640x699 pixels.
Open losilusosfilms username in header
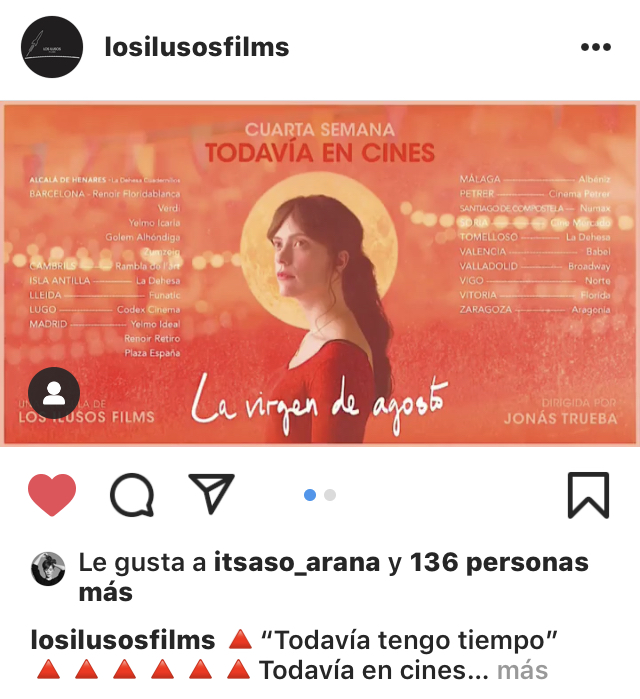[x=197, y=47]
